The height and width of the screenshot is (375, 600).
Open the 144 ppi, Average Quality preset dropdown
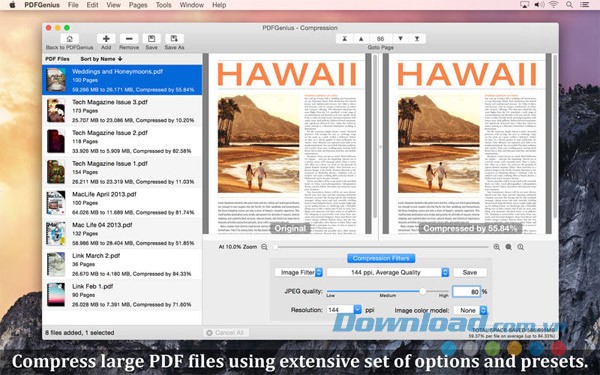click(x=388, y=272)
